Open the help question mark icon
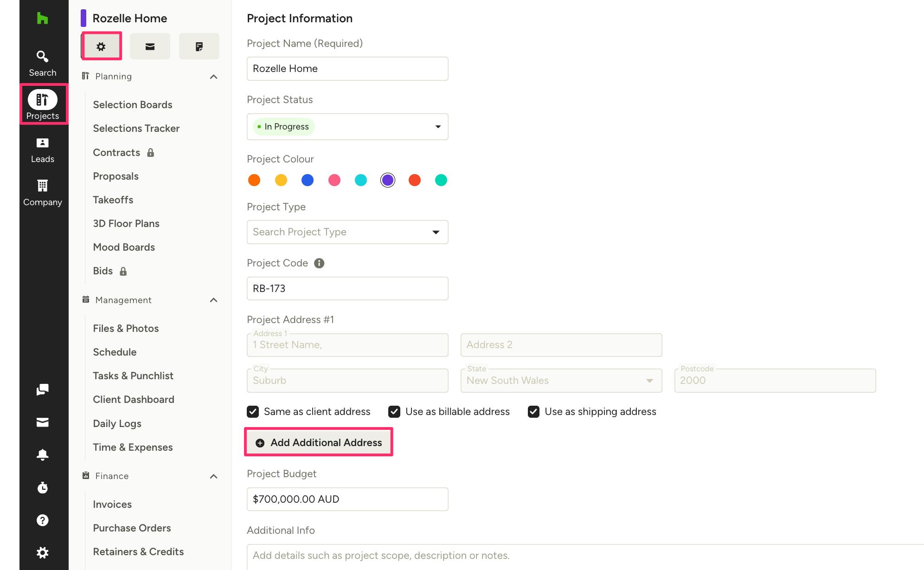The image size is (924, 570). pos(42,520)
